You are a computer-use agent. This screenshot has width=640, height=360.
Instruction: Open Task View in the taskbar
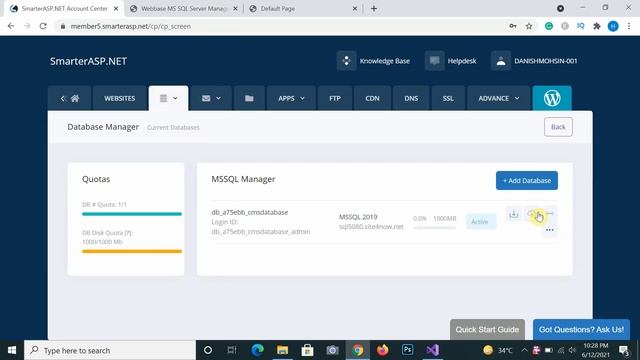coord(232,350)
